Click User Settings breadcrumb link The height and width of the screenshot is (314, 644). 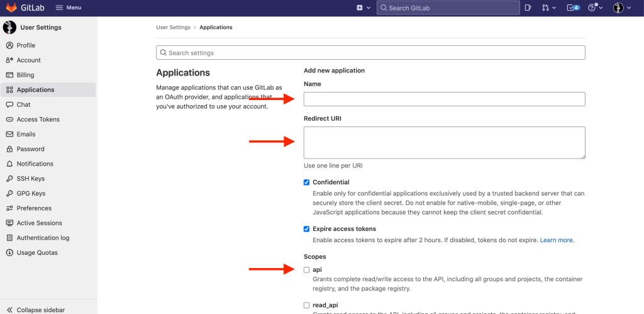click(174, 27)
